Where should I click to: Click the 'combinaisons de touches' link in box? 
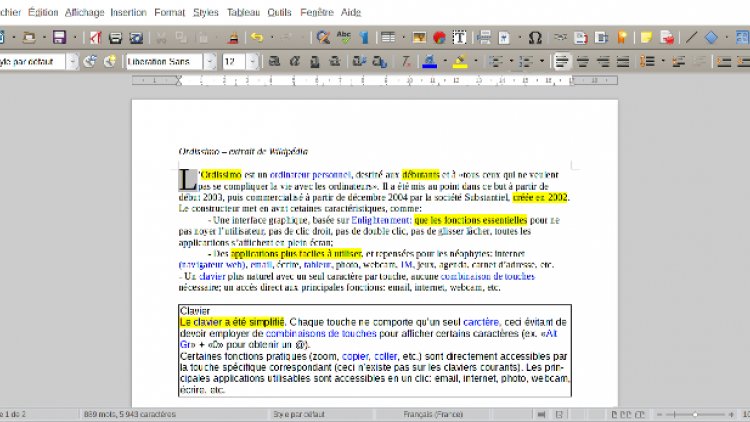coord(321,333)
